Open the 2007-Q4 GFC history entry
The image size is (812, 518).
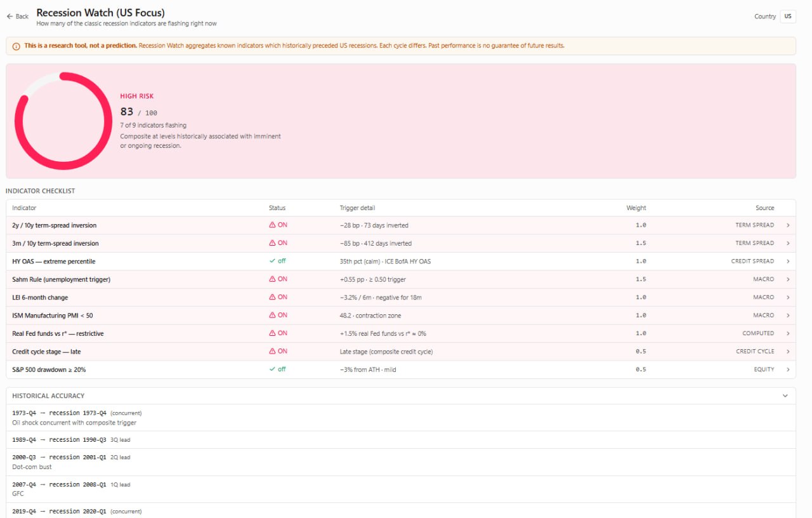coord(401,489)
